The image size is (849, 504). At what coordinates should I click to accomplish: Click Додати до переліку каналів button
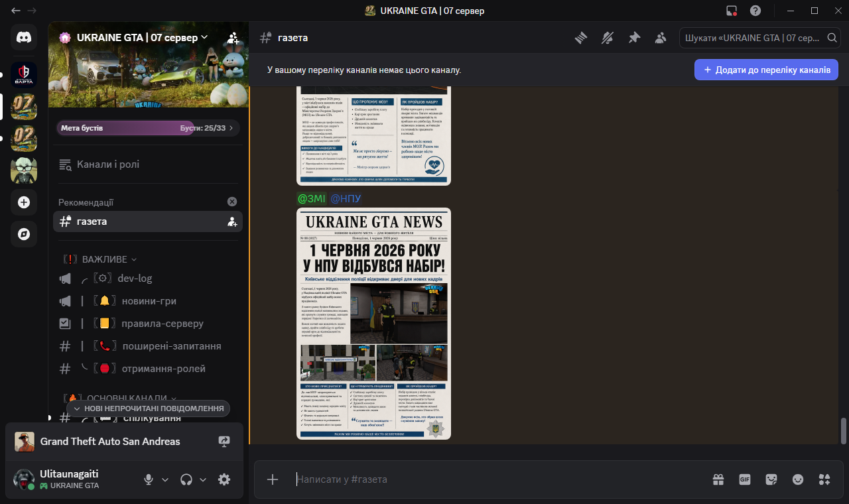coord(766,70)
